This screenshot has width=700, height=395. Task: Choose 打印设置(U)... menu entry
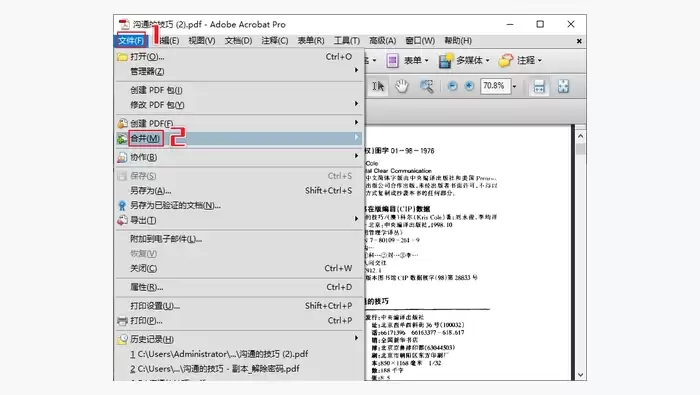[x=240, y=306]
